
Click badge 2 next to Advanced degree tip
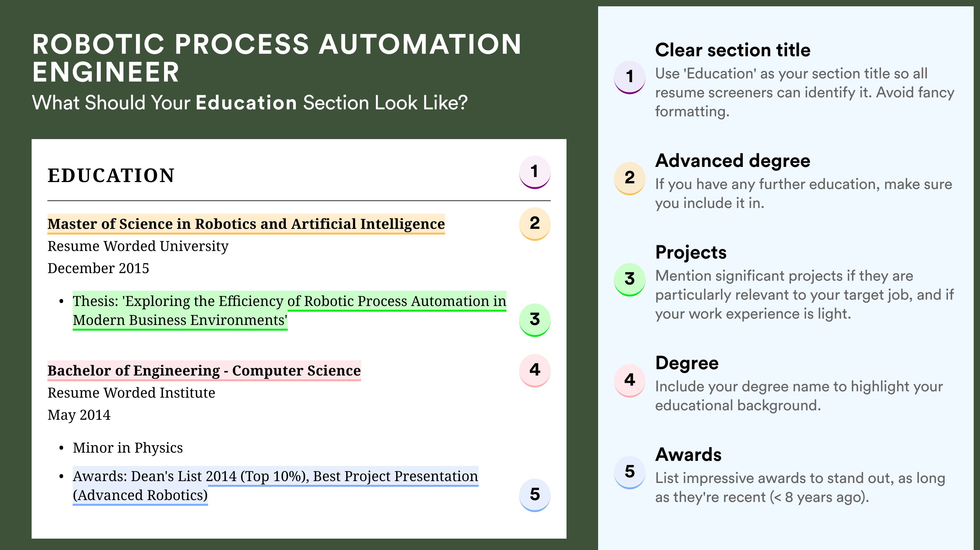[x=629, y=178]
